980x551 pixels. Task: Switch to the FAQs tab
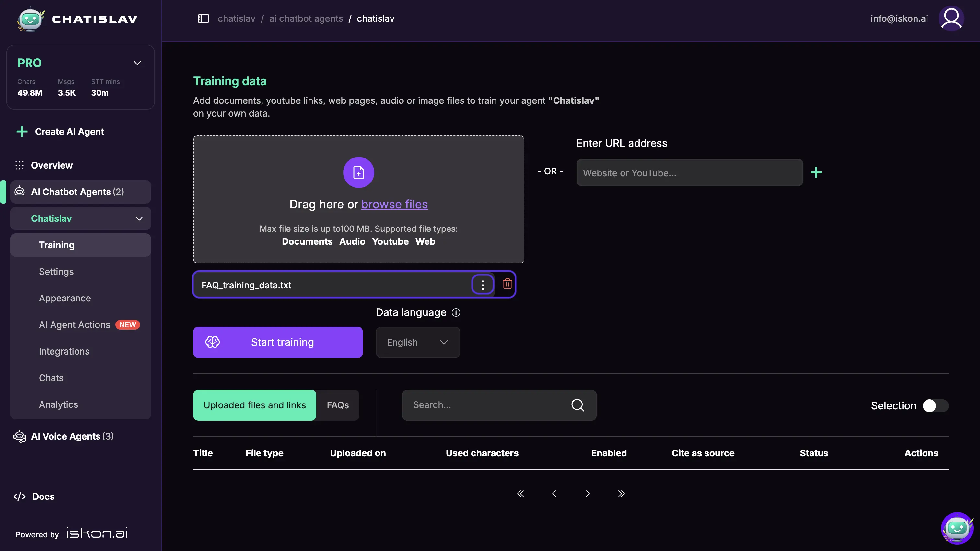(337, 405)
